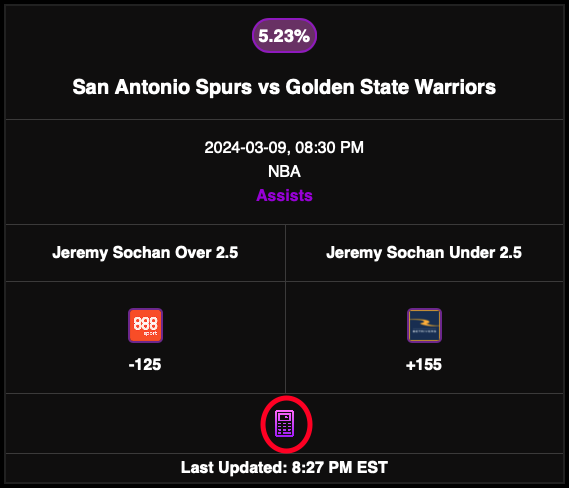Select the 5.23% profit badge
This screenshot has width=569, height=488.
pyautogui.click(x=284, y=36)
